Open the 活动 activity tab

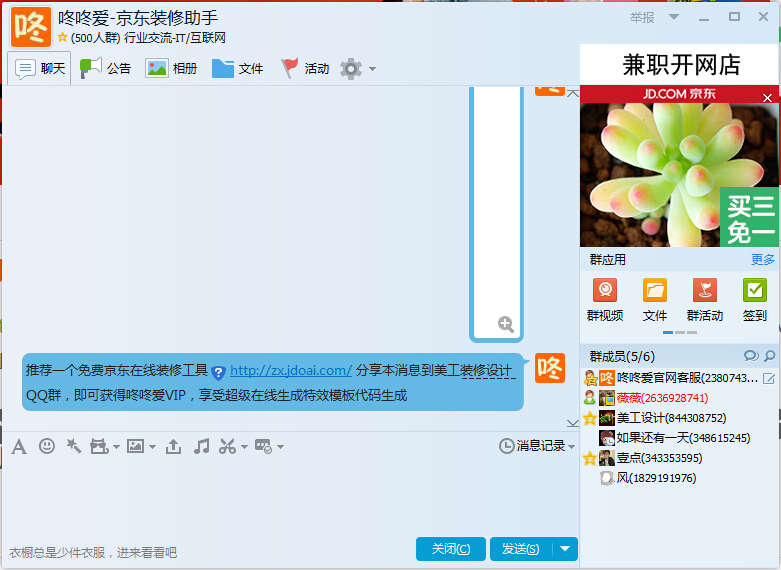coord(305,68)
